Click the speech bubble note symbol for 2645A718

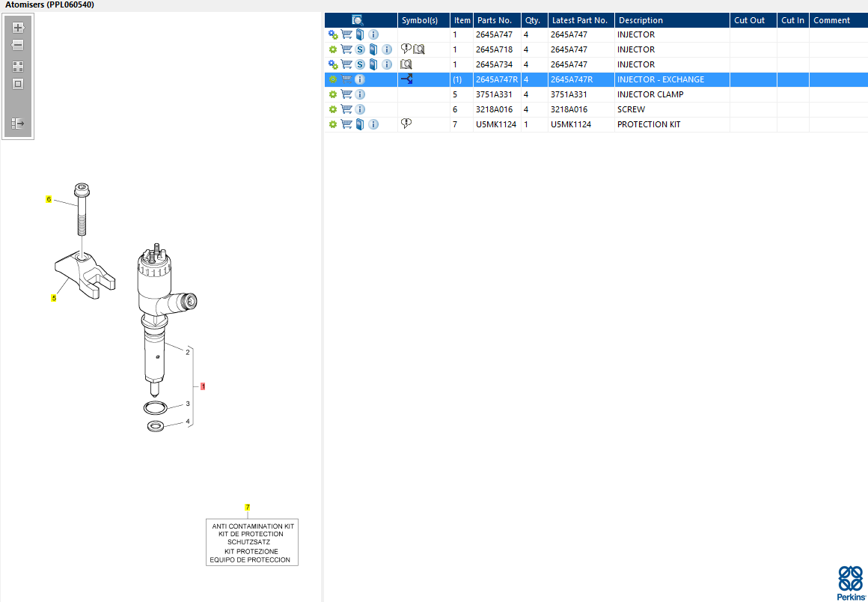pyautogui.click(x=406, y=49)
